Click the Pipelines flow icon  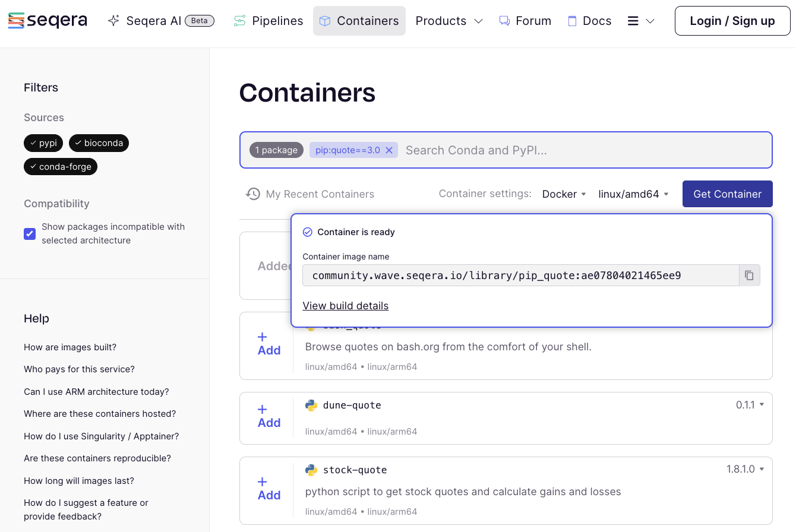[x=240, y=20]
